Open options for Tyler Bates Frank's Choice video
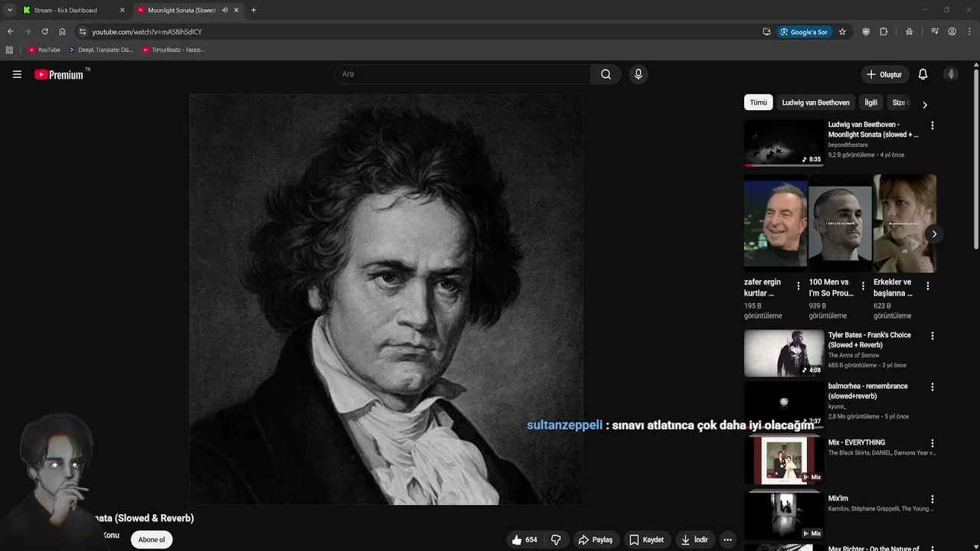Screen dimensions: 980x551 (932, 336)
